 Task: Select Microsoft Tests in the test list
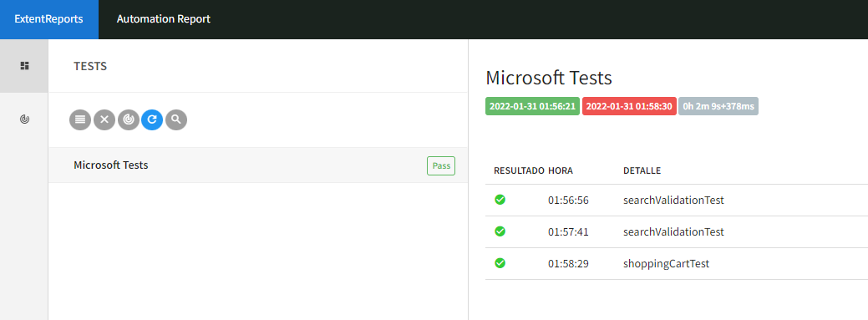point(258,165)
